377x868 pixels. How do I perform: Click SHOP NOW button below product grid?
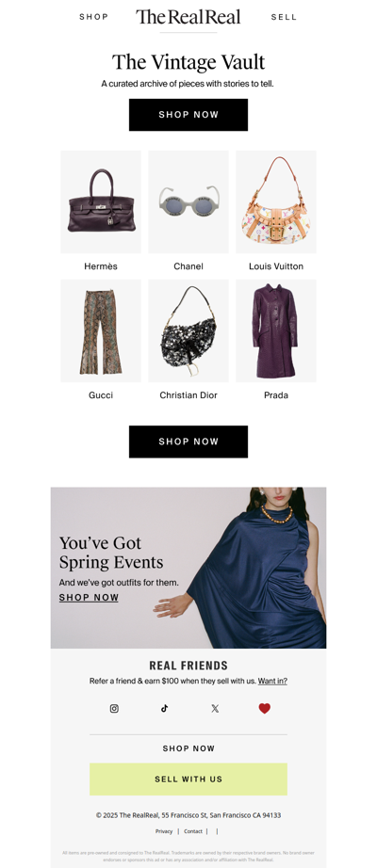coord(188,442)
